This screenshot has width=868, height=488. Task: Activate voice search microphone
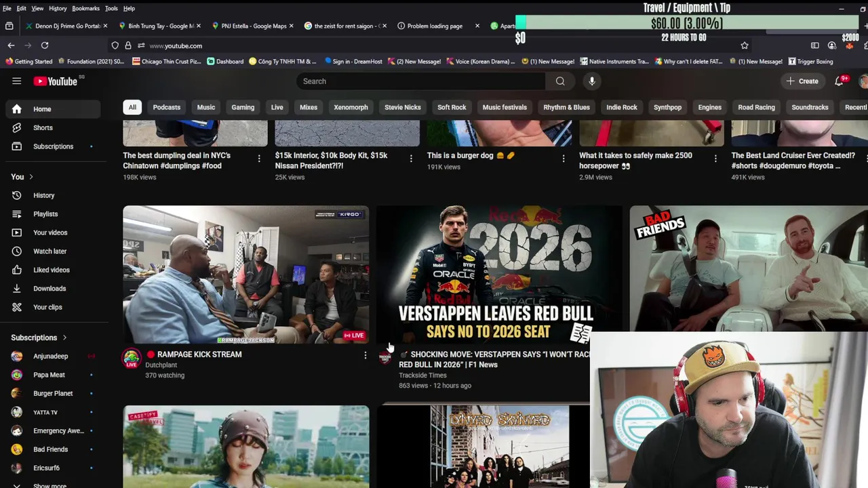point(592,81)
